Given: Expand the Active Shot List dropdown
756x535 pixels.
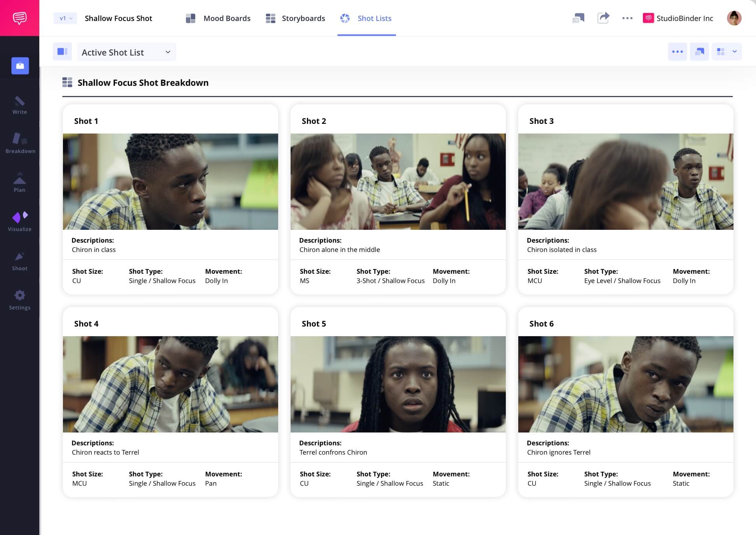Looking at the screenshot, I should pos(126,52).
